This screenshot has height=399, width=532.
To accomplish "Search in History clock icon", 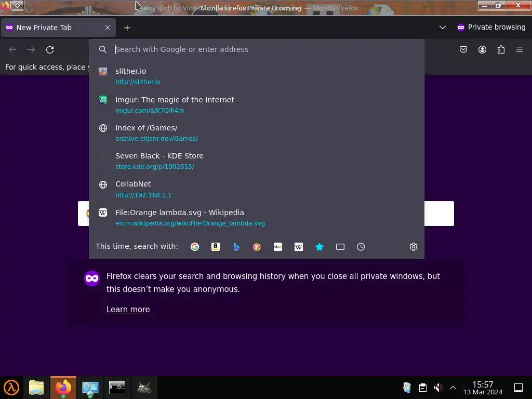I will (361, 247).
